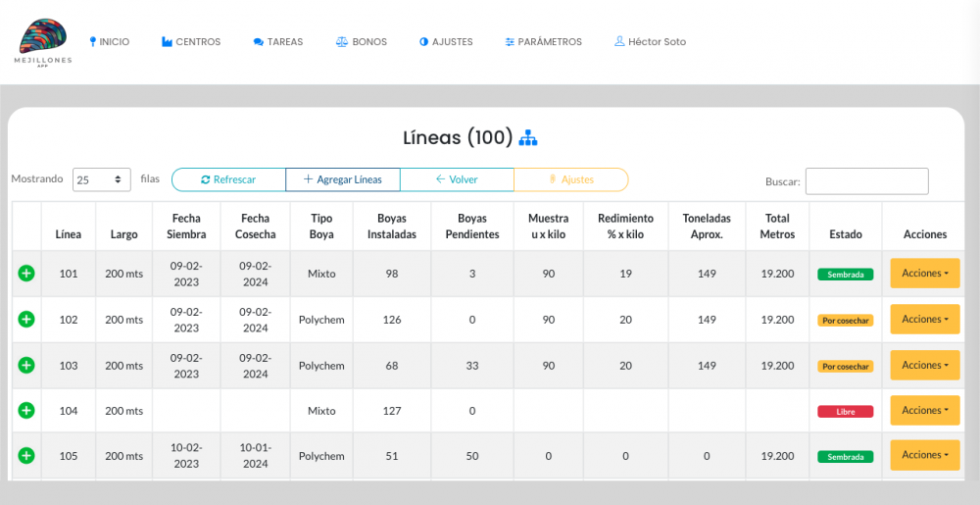Open the PARÁMETROS menu
980x505 pixels.
pyautogui.click(x=543, y=42)
